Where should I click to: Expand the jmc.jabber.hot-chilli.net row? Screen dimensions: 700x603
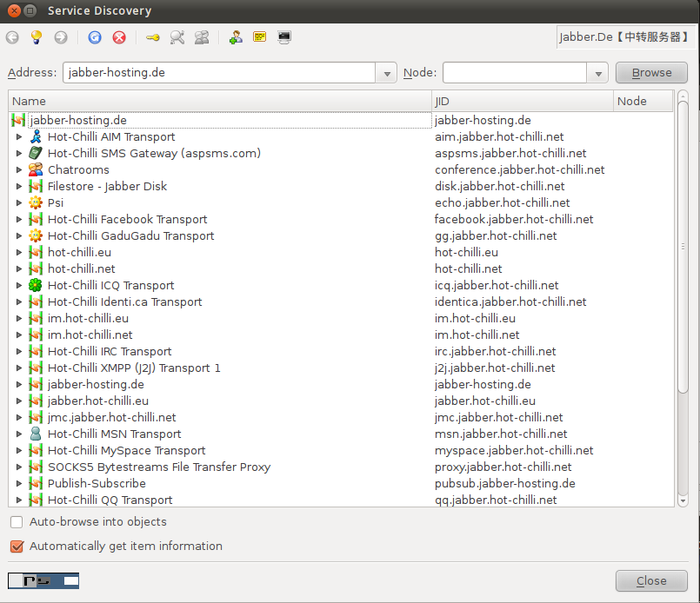pyautogui.click(x=19, y=417)
